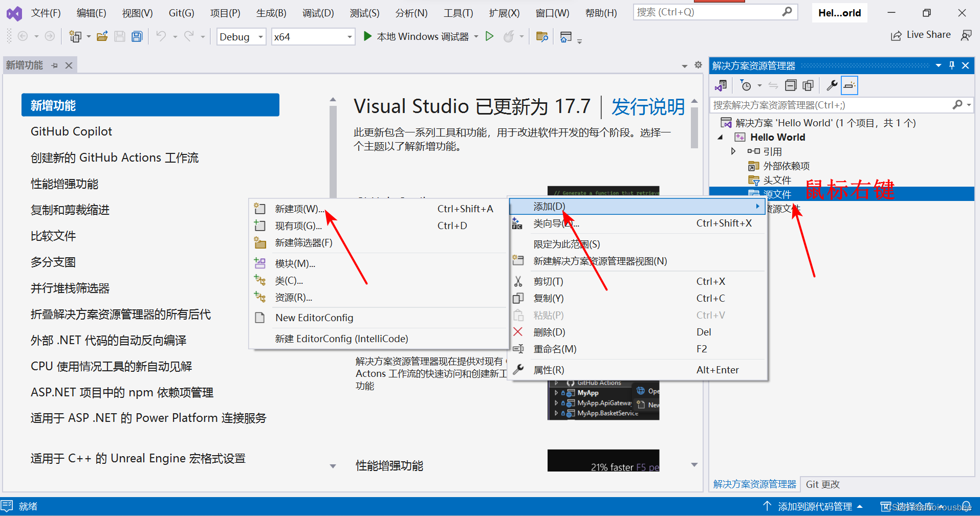This screenshot has height=516, width=980.
Task: Click 添加到源代码管理 in status bar
Action: [815, 506]
